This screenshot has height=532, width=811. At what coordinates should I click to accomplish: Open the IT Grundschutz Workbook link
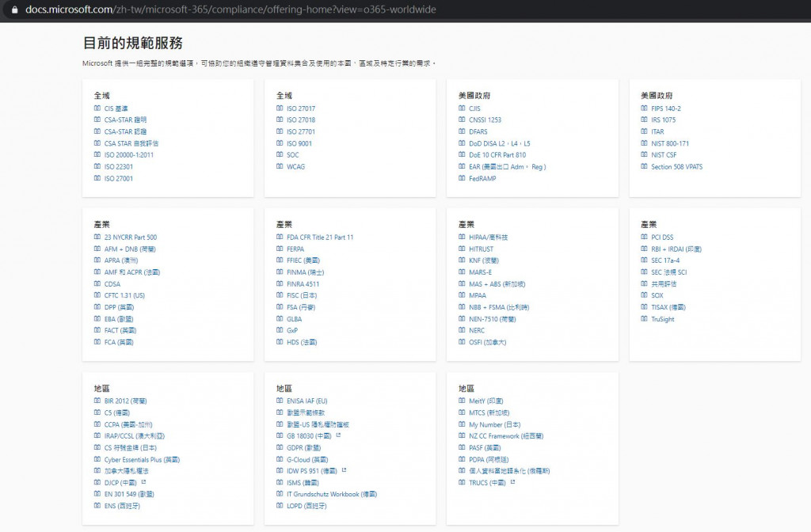[x=332, y=494]
